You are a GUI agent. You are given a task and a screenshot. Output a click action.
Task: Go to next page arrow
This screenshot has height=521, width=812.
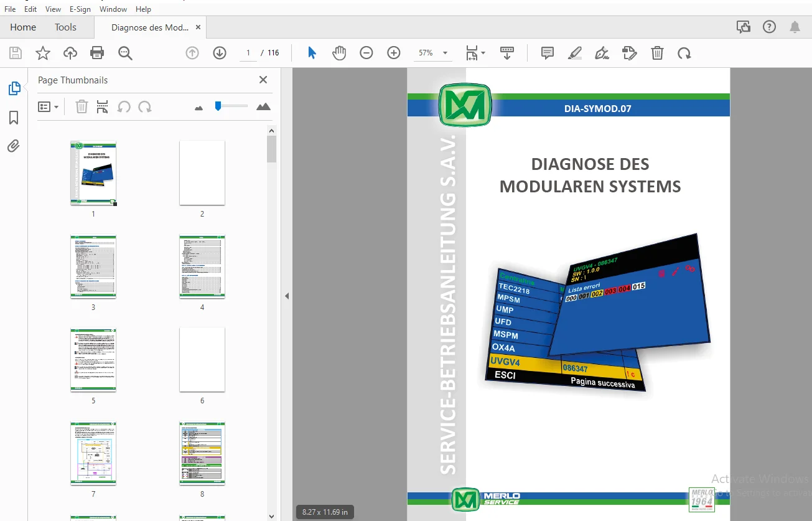(x=220, y=54)
